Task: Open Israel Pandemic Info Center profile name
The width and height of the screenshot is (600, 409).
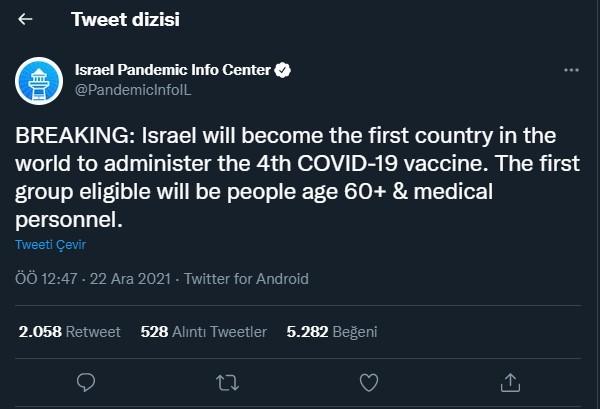Action: [x=173, y=70]
